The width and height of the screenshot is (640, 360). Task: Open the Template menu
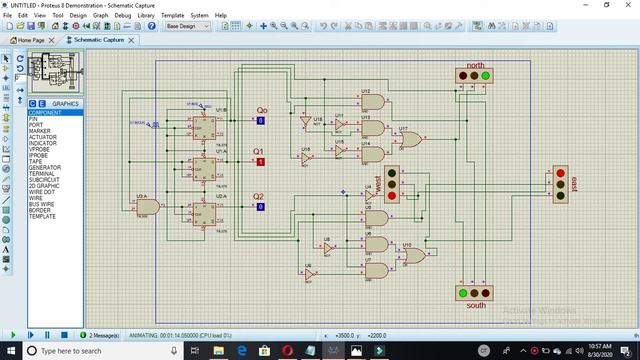pyautogui.click(x=173, y=16)
